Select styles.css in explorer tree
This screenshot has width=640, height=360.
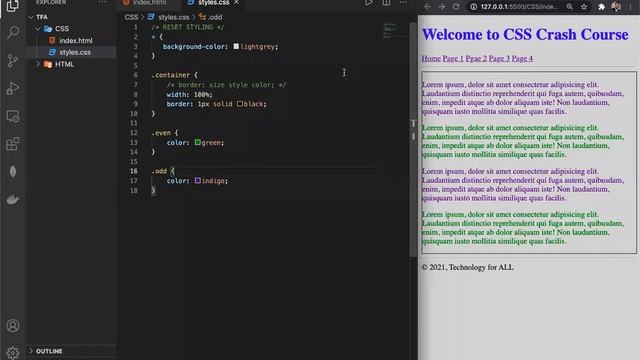point(75,52)
